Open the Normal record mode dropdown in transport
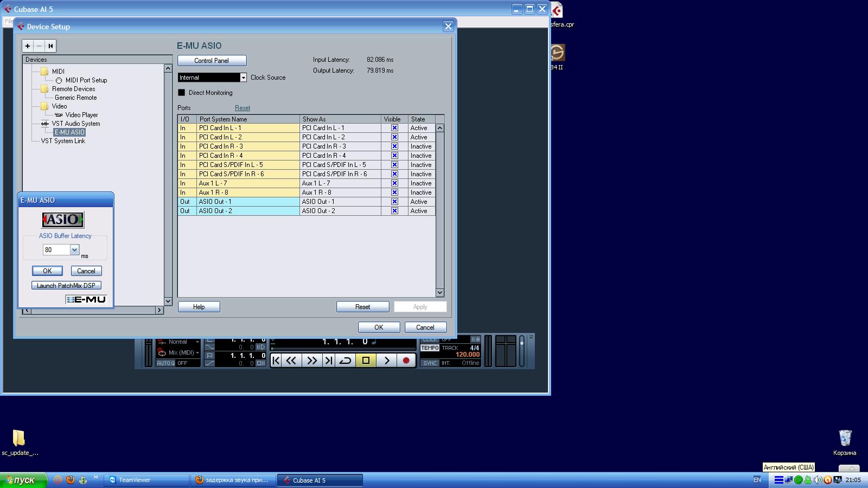Image resolution: width=868 pixels, height=488 pixels. click(x=183, y=342)
